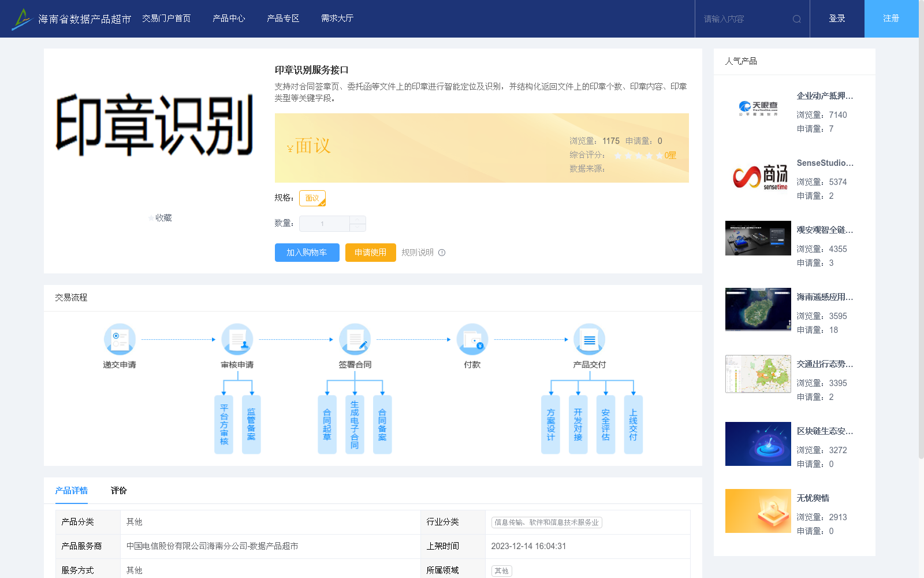Click the 安全评估 sub-step box
The width and height of the screenshot is (924, 578).
(x=606, y=425)
